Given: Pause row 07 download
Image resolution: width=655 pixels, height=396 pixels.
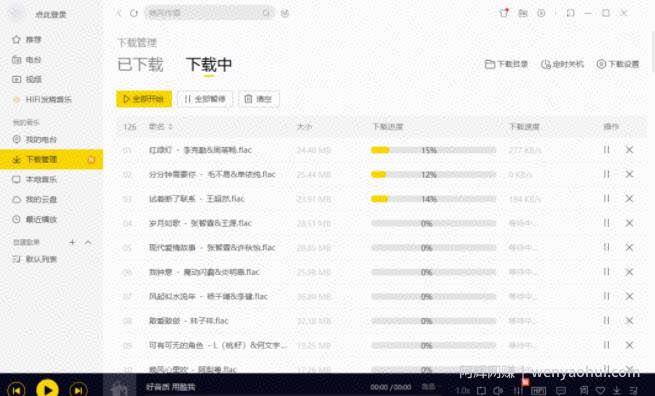Looking at the screenshot, I should point(607,296).
